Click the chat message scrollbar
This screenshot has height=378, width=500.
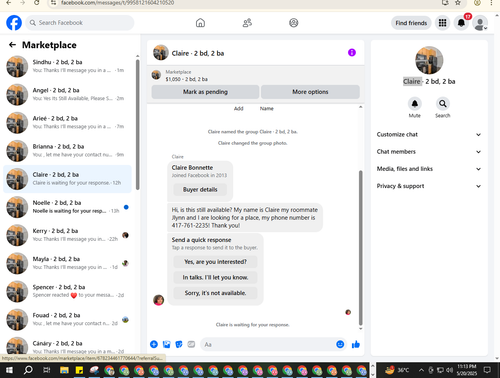360,248
